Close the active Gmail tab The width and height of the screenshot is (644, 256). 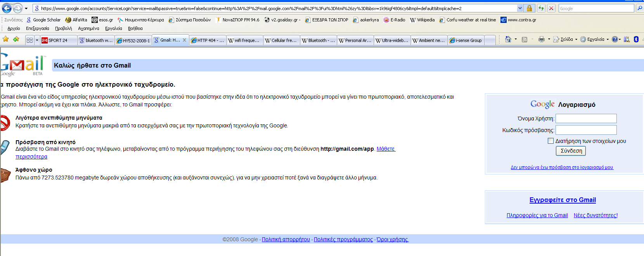pyautogui.click(x=184, y=40)
